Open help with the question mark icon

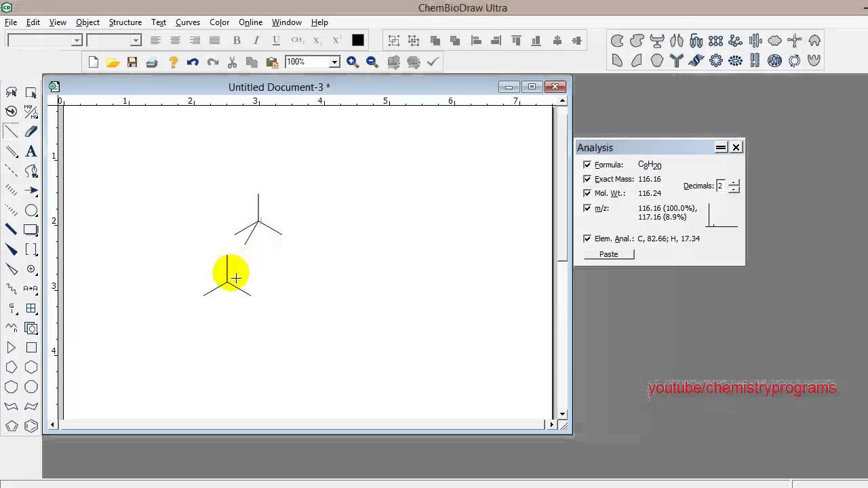pos(173,62)
